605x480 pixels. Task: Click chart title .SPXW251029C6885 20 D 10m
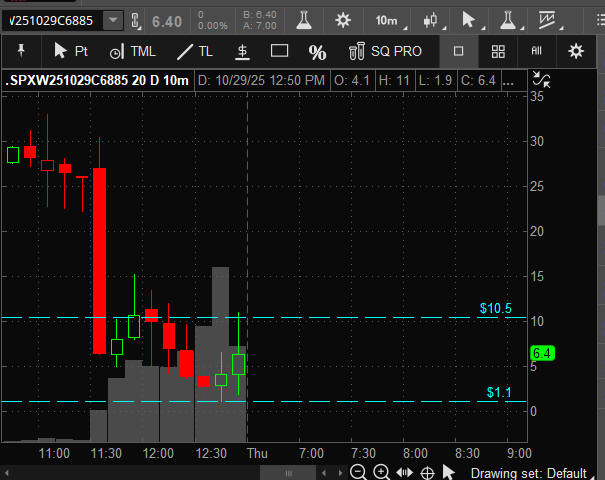point(97,81)
